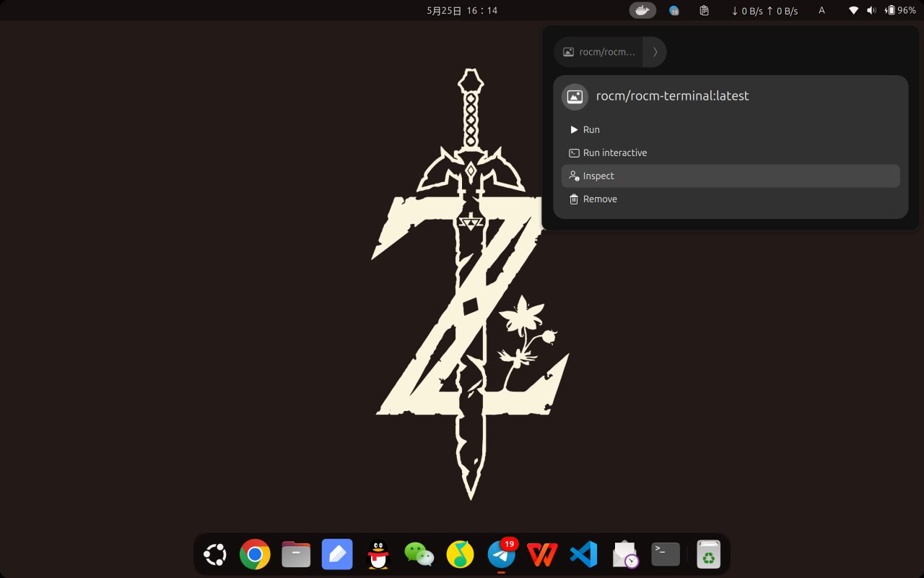Click the volume speaker icon

[871, 10]
